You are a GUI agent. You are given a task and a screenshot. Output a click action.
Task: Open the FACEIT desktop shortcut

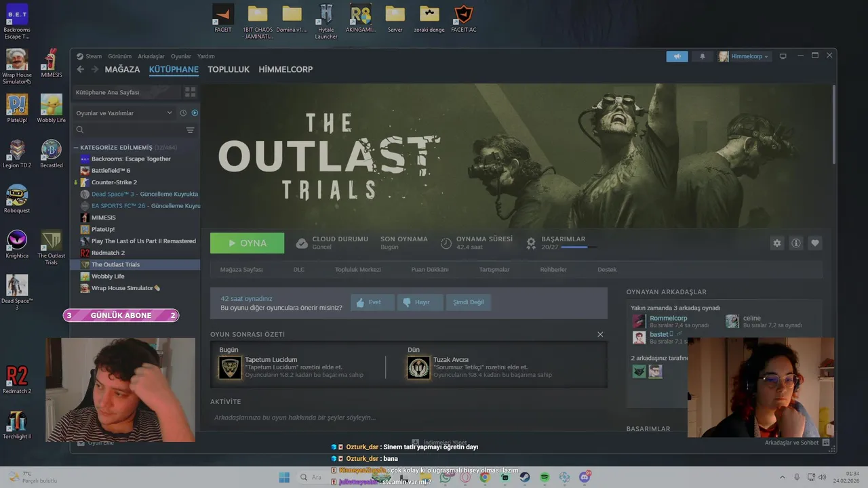click(x=223, y=18)
